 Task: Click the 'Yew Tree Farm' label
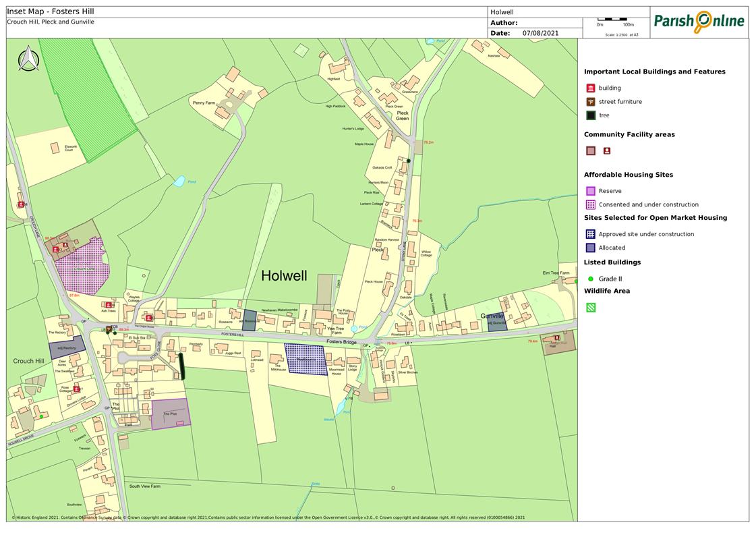[x=336, y=331]
